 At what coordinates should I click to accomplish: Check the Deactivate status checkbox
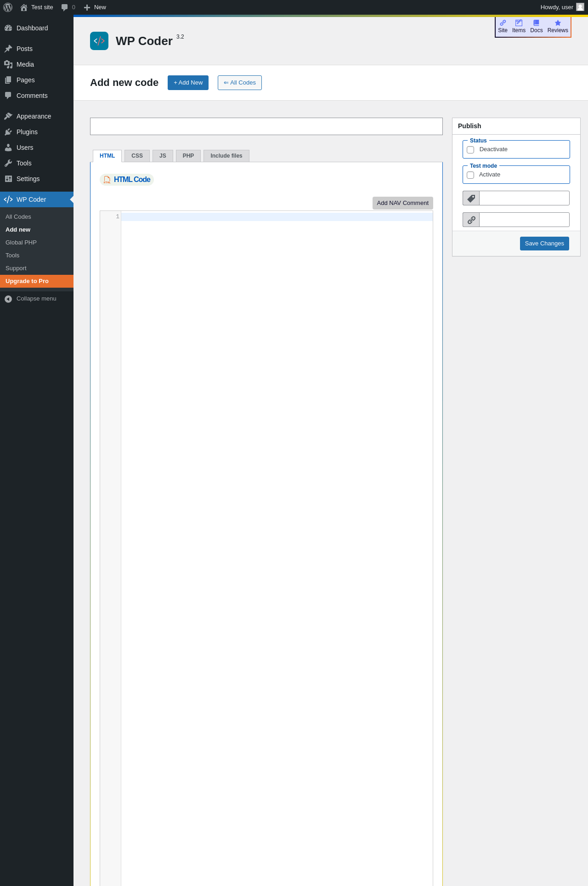click(x=470, y=150)
